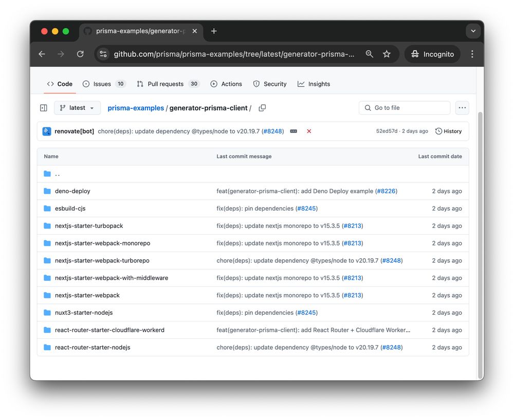Go to parent directory (..)

(x=58, y=174)
